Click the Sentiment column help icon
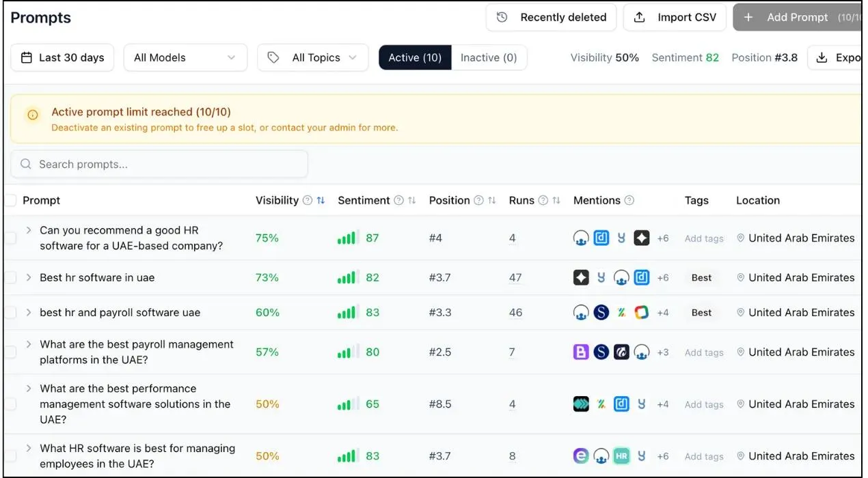 pos(398,201)
